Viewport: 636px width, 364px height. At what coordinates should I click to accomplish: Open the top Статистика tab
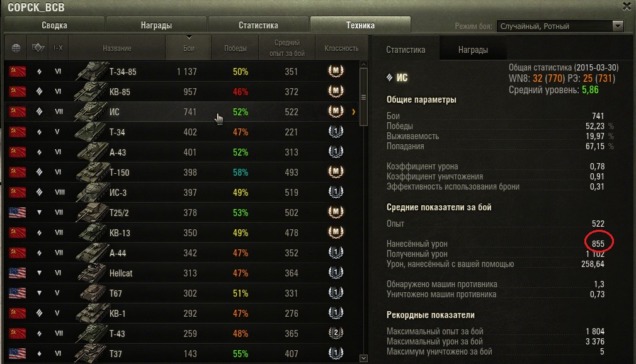pyautogui.click(x=258, y=26)
